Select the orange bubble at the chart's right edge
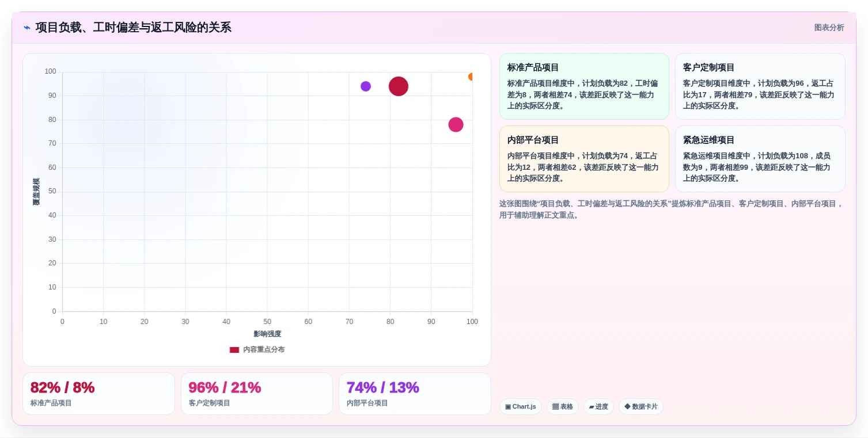The height and width of the screenshot is (438, 868). pyautogui.click(x=471, y=77)
